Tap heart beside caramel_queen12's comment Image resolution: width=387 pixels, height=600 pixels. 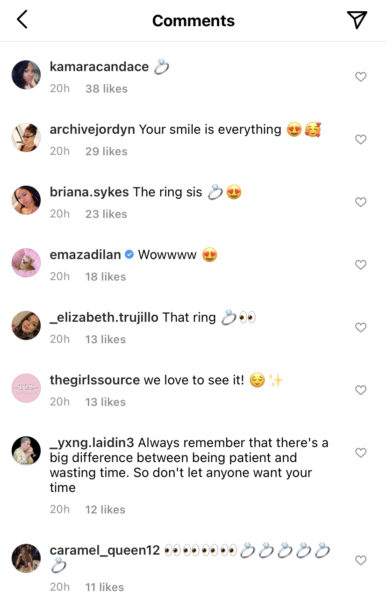tap(361, 560)
